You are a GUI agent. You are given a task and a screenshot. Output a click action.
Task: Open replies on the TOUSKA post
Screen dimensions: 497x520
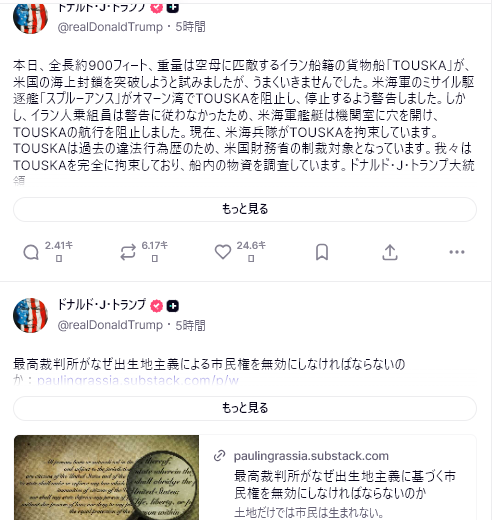click(31, 252)
